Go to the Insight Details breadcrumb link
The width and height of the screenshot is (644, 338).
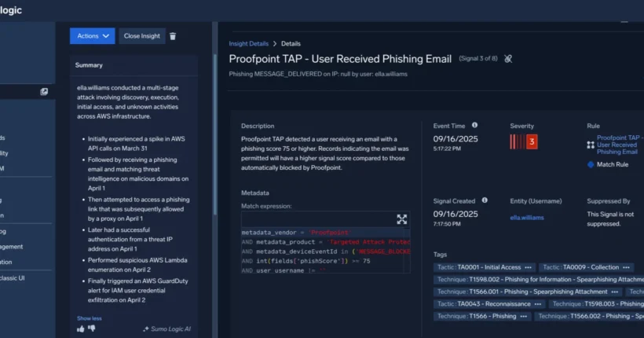click(x=248, y=43)
